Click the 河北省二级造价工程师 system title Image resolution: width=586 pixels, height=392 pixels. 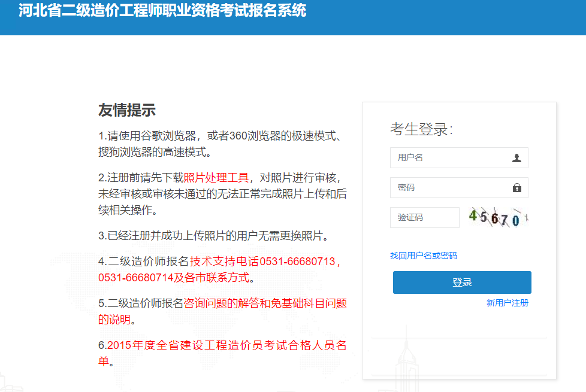point(162,10)
